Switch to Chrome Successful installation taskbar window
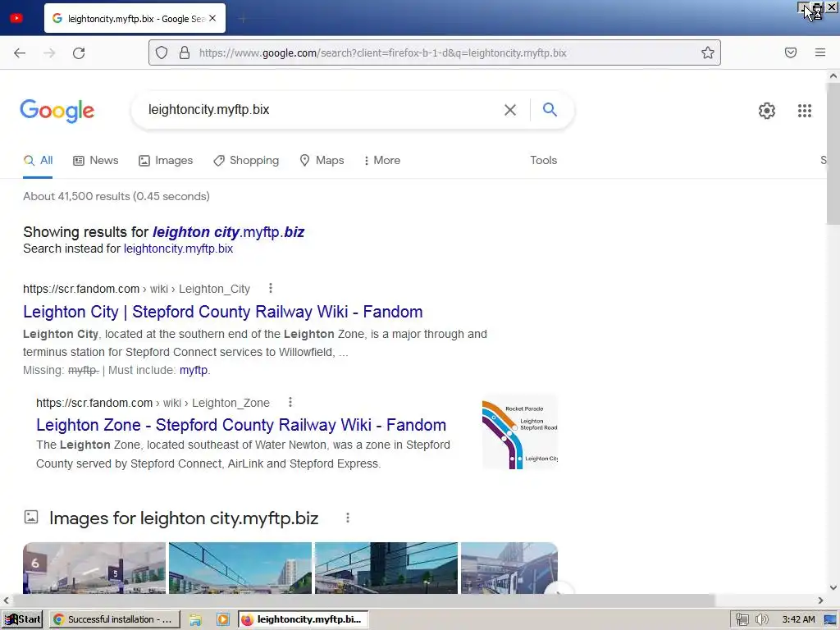 coord(115,619)
